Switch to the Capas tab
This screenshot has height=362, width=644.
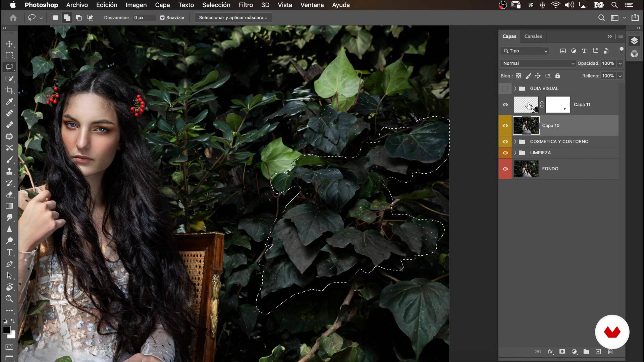point(509,36)
